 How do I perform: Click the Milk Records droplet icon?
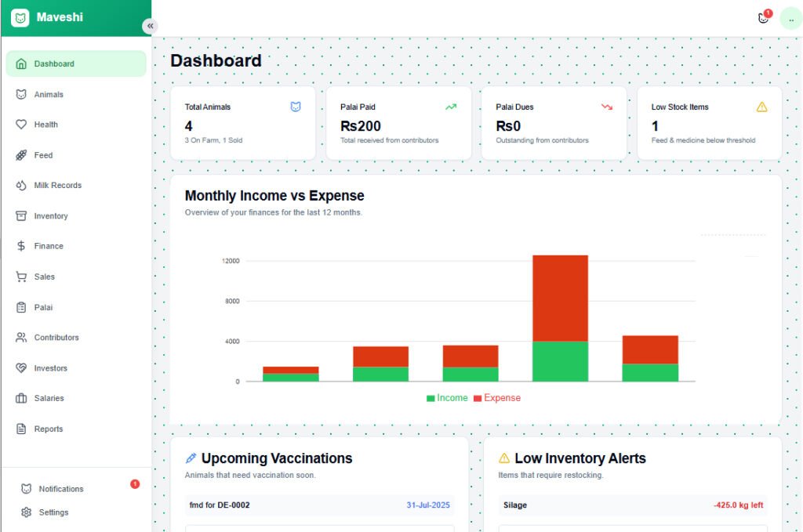point(21,186)
